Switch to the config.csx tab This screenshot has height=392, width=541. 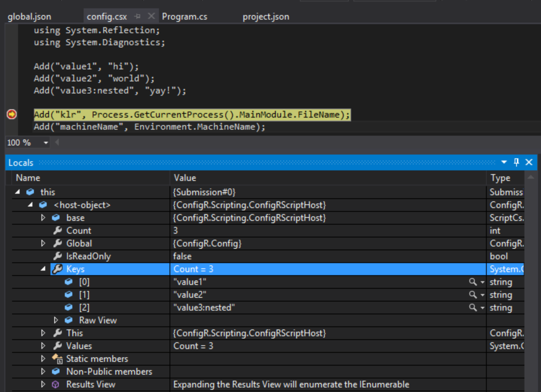click(107, 17)
